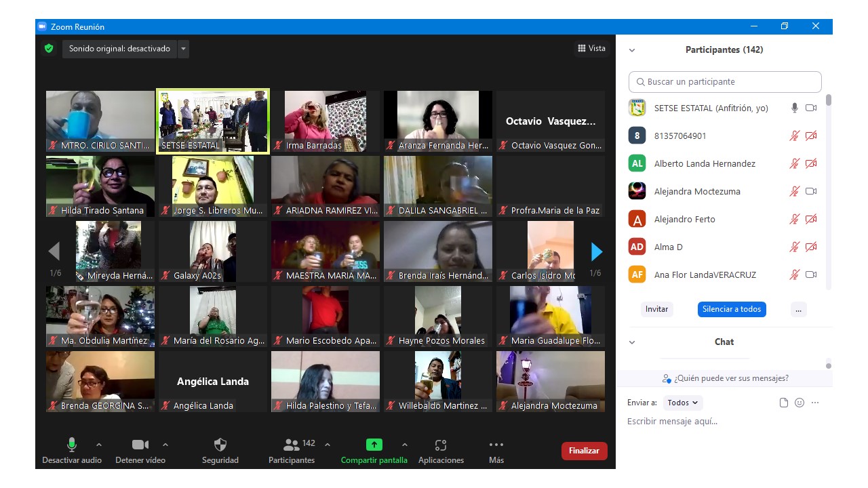This screenshot has height=488, width=868.
Task: Click the chat panel scrollbar
Action: (829, 365)
